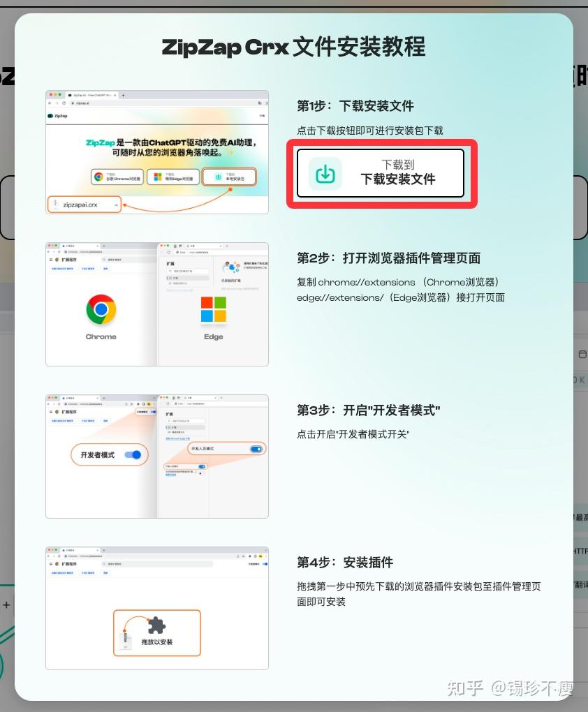Click the edge://extensions/ address text
This screenshot has width=588, height=712.
pyautogui.click(x=340, y=297)
